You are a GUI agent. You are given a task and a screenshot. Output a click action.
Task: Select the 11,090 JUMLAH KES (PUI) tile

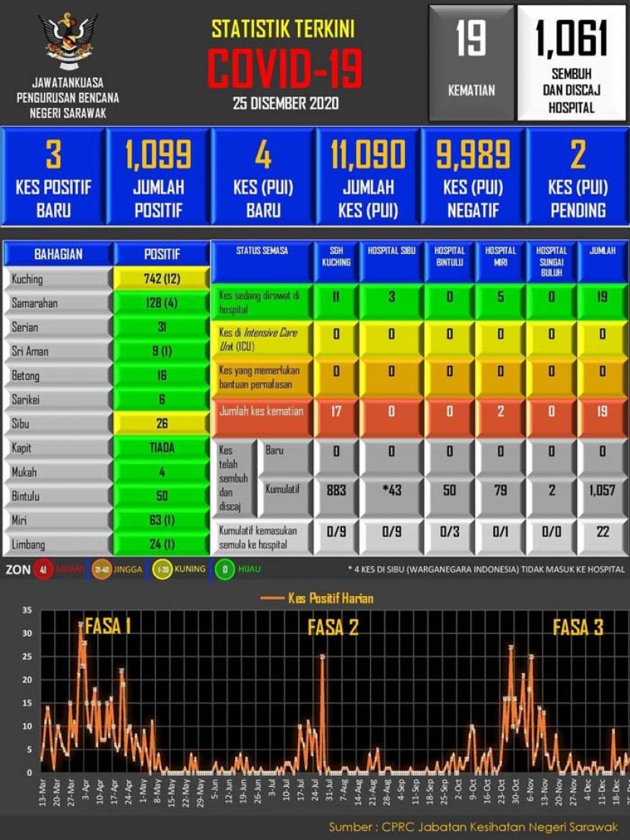click(368, 176)
